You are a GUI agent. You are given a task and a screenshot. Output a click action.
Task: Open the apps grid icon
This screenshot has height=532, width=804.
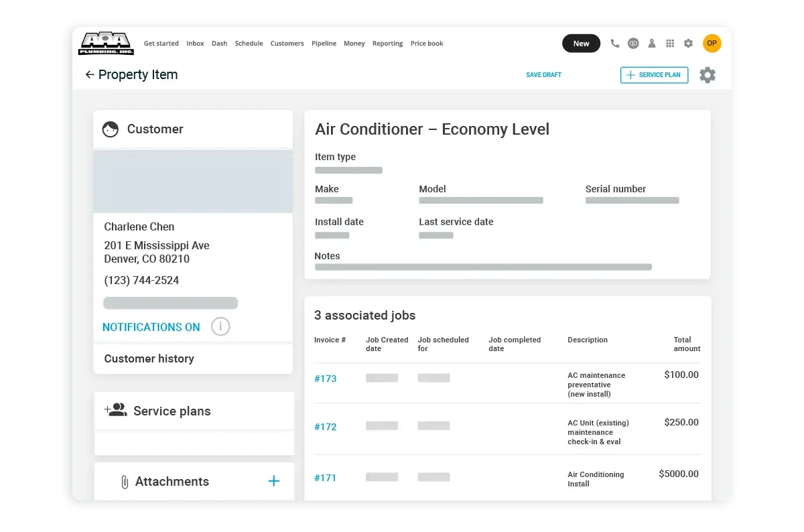[670, 44]
